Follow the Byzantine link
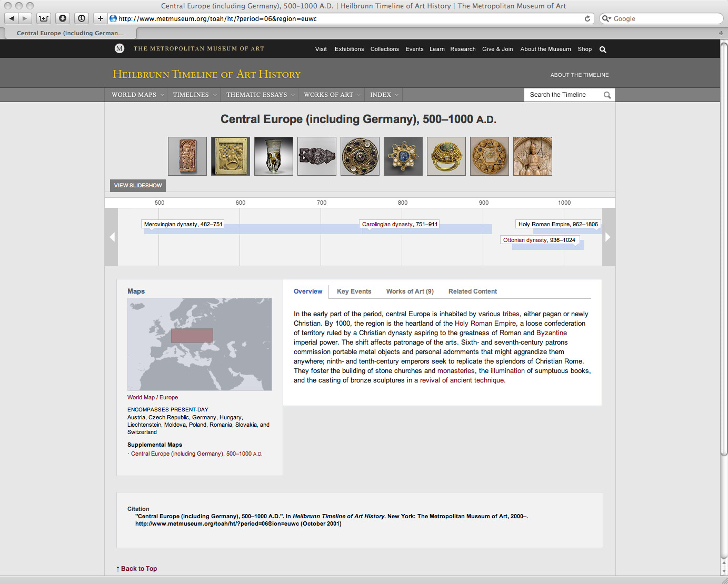The width and height of the screenshot is (728, 584). (x=552, y=333)
